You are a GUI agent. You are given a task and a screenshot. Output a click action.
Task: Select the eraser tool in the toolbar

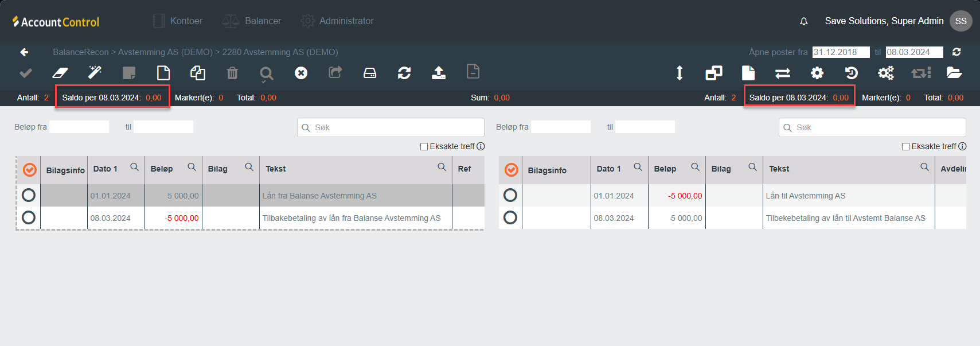[60, 73]
